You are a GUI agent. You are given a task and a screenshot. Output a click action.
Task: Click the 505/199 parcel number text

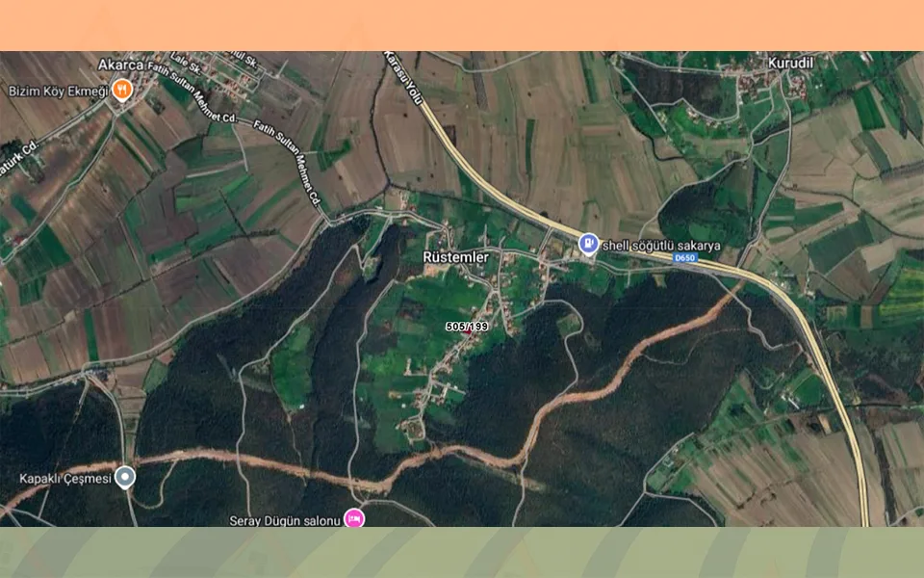coord(467,327)
